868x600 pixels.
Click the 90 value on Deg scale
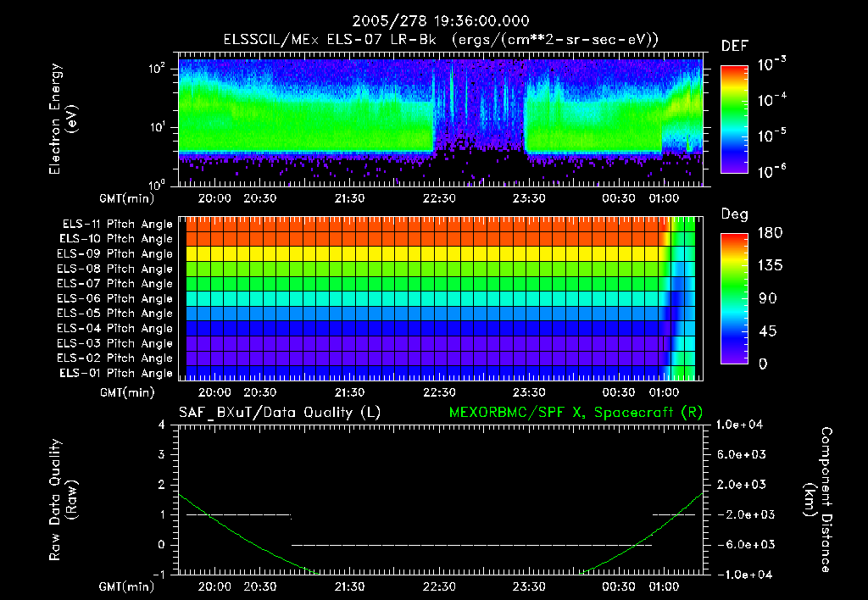click(x=768, y=299)
